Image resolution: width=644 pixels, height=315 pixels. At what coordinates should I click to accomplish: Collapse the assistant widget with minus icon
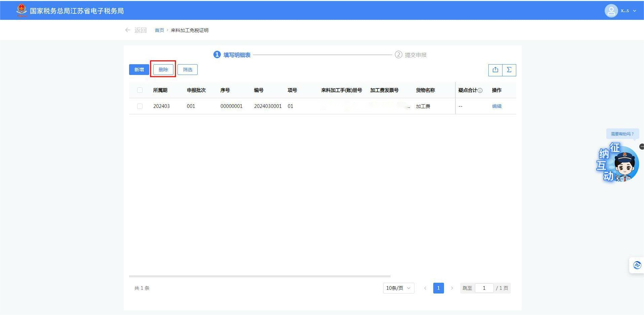pyautogui.click(x=642, y=147)
